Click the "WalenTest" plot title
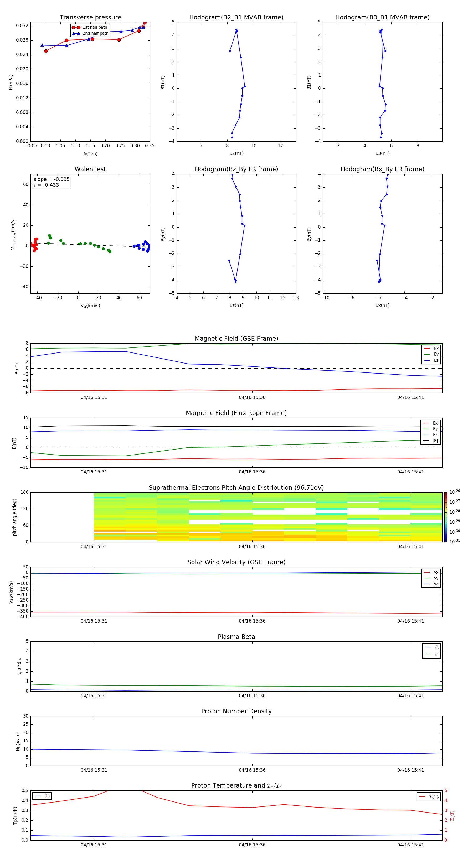 click(x=90, y=169)
